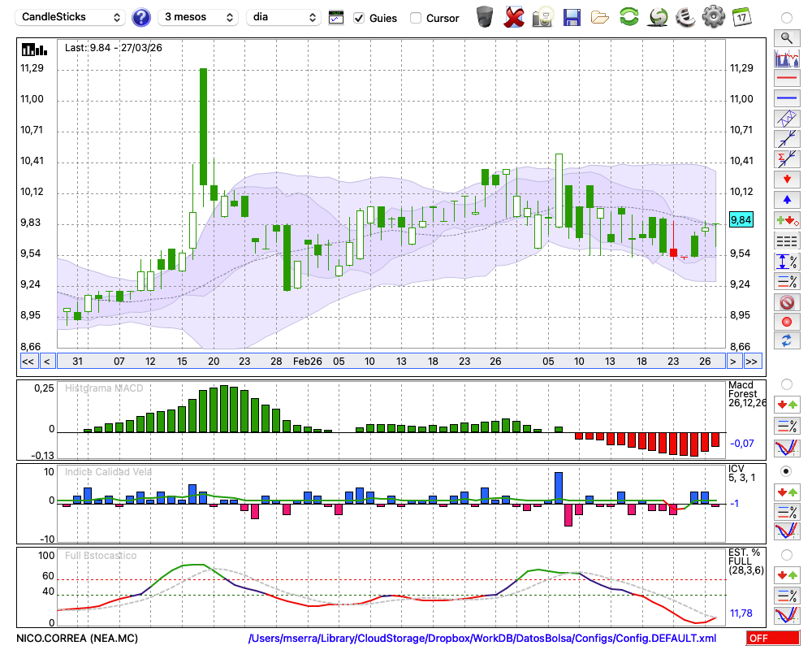Select the radio button beside Macd Forest panel
Image resolution: width=812 pixels, height=650 pixels.
[786, 383]
